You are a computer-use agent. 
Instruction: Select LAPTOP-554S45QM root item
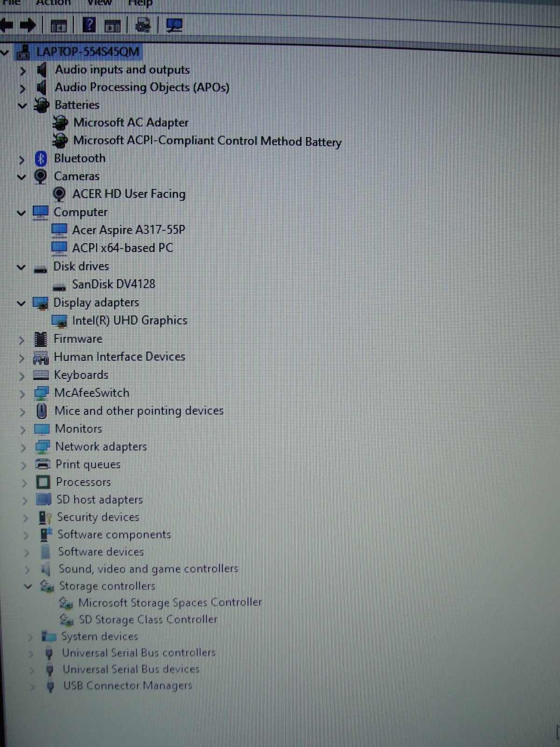[x=88, y=51]
